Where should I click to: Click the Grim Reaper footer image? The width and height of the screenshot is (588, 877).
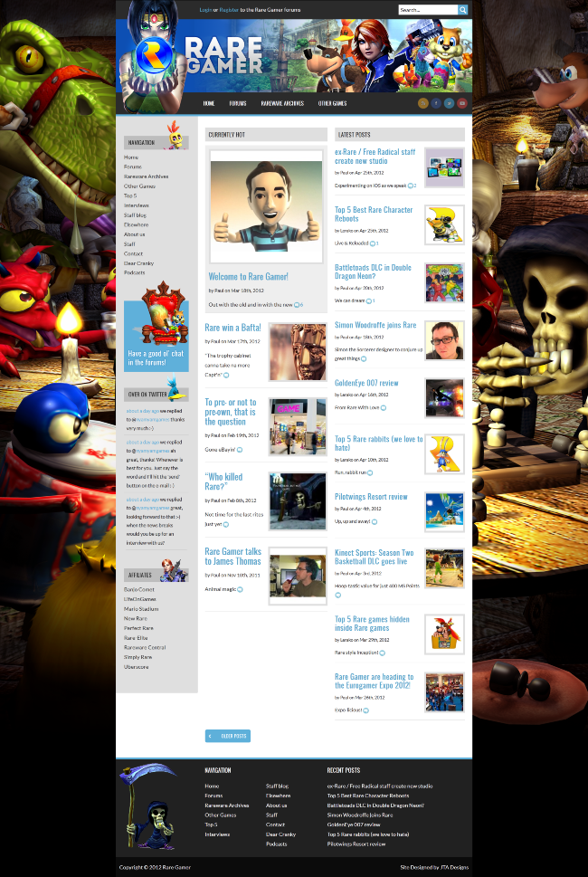(148, 807)
